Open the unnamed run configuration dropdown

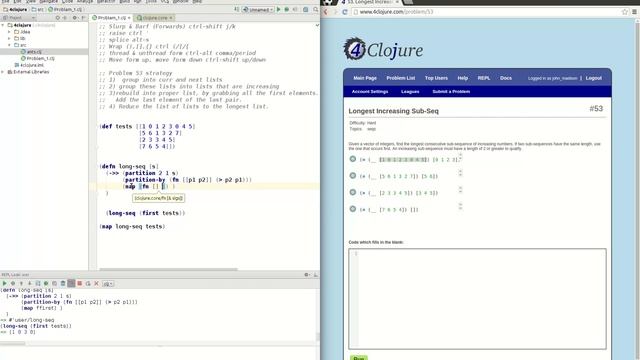pos(258,9)
